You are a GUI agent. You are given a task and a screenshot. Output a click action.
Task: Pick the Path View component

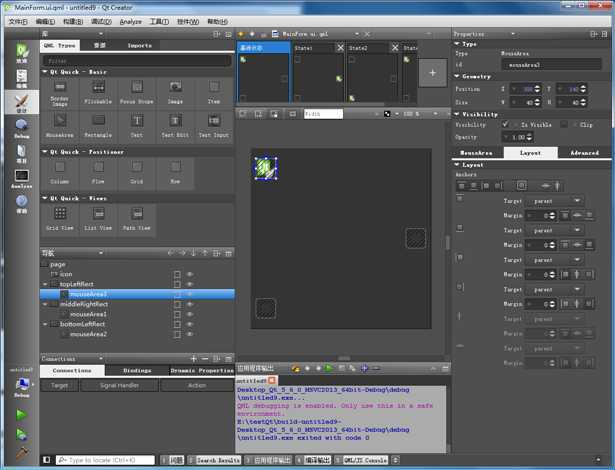point(136,219)
